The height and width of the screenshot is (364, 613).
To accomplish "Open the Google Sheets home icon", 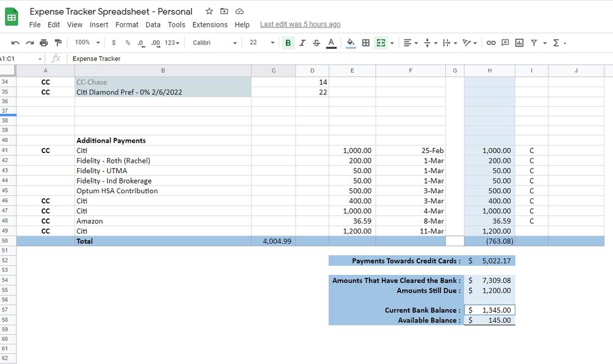I will (x=12, y=17).
